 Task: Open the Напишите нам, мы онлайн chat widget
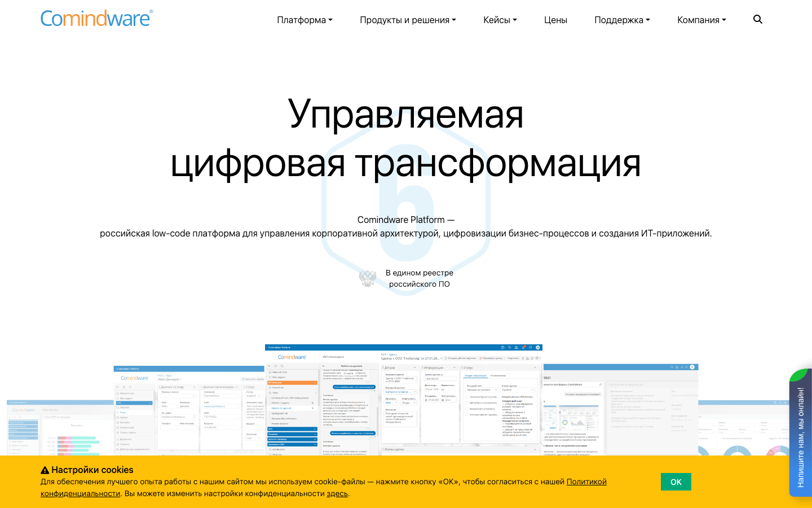pos(801,433)
